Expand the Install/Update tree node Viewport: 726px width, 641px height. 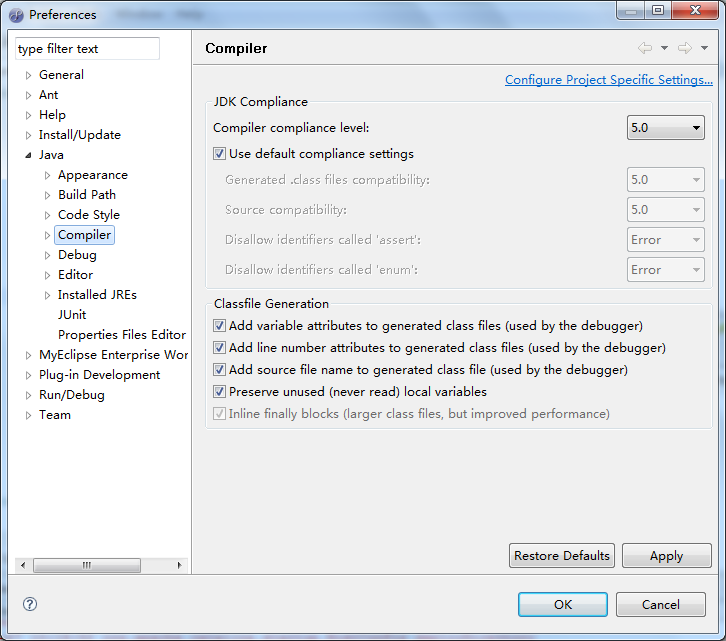(x=28, y=135)
